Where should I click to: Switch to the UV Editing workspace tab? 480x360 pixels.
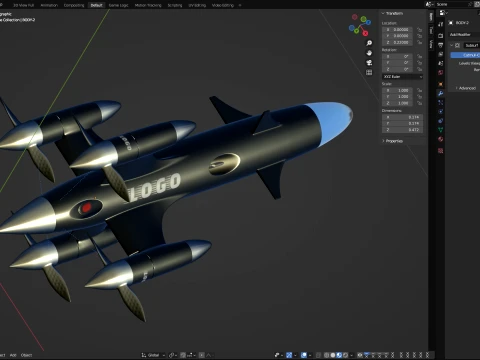197,5
